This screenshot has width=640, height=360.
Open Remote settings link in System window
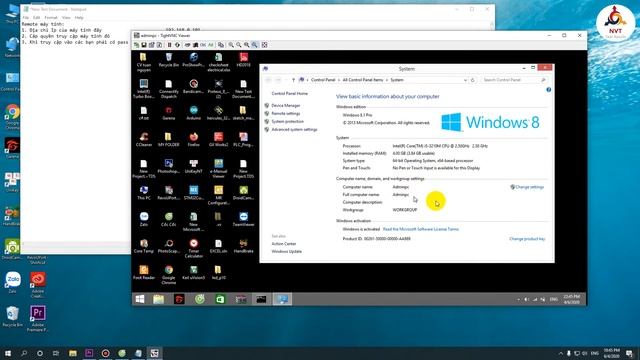286,113
